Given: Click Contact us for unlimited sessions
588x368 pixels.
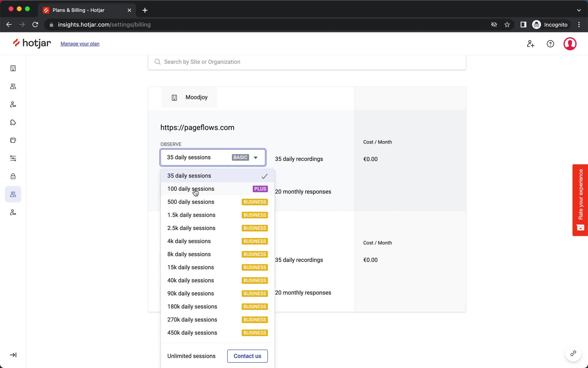Looking at the screenshot, I should tap(247, 356).
